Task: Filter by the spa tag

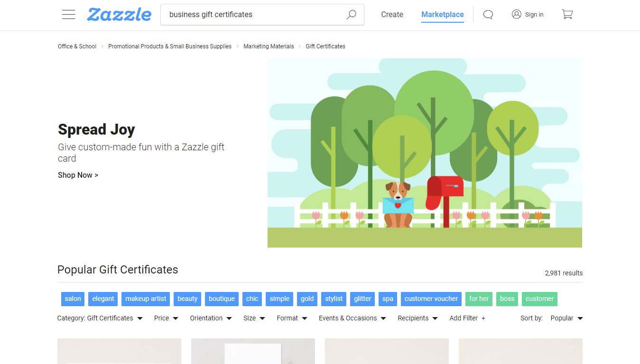Action: 388,299
